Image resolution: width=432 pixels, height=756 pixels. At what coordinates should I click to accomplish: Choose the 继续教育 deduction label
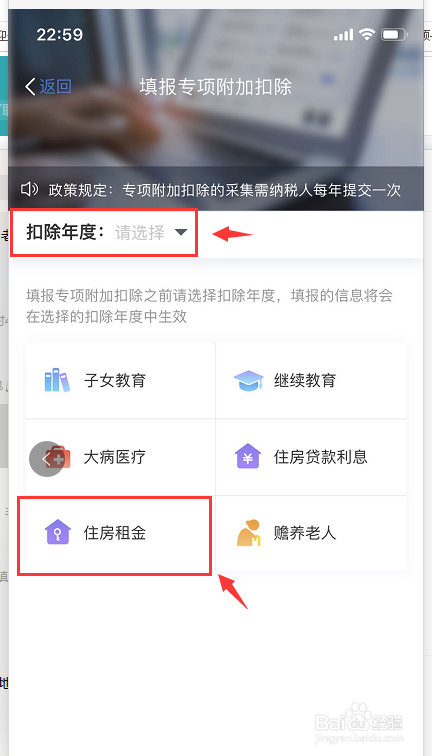click(x=305, y=380)
